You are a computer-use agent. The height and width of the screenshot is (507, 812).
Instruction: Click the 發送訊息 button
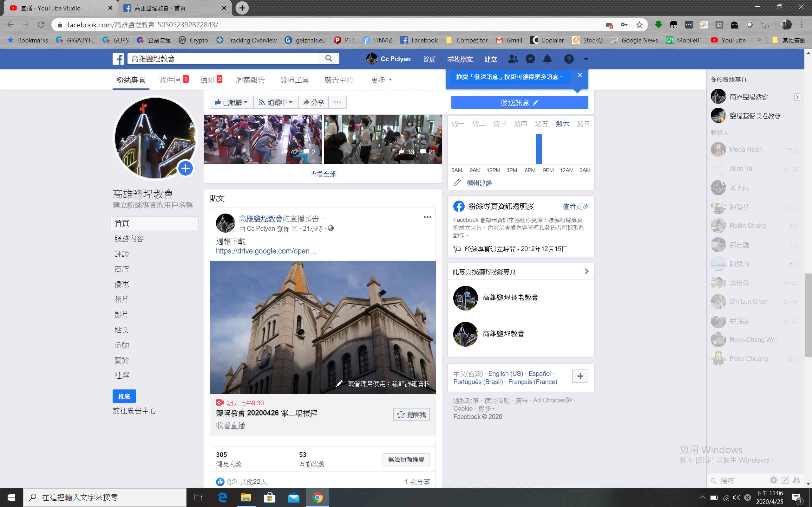[520, 102]
